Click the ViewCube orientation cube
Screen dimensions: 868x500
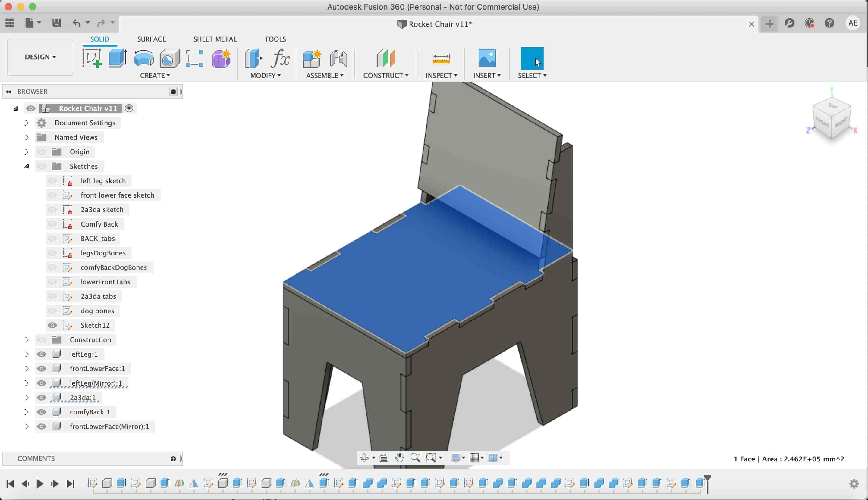[831, 118]
